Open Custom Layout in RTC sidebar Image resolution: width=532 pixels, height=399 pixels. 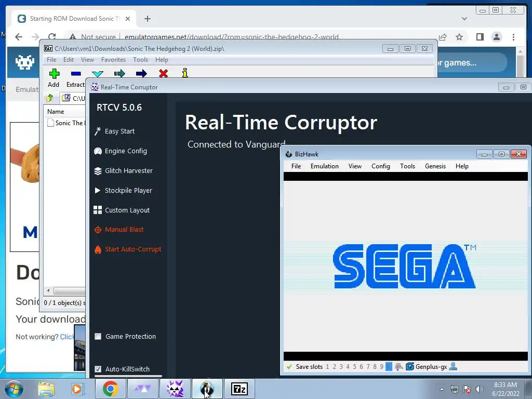click(x=122, y=210)
